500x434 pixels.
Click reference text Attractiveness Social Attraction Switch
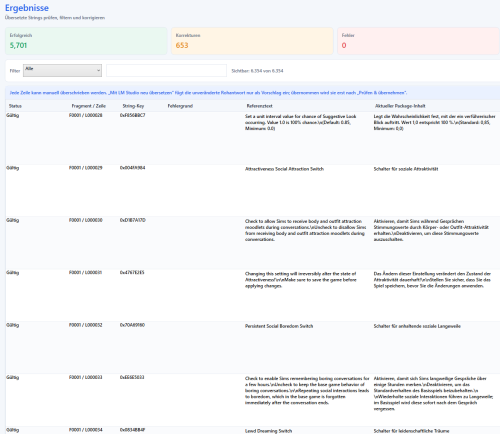pyautogui.click(x=284, y=169)
